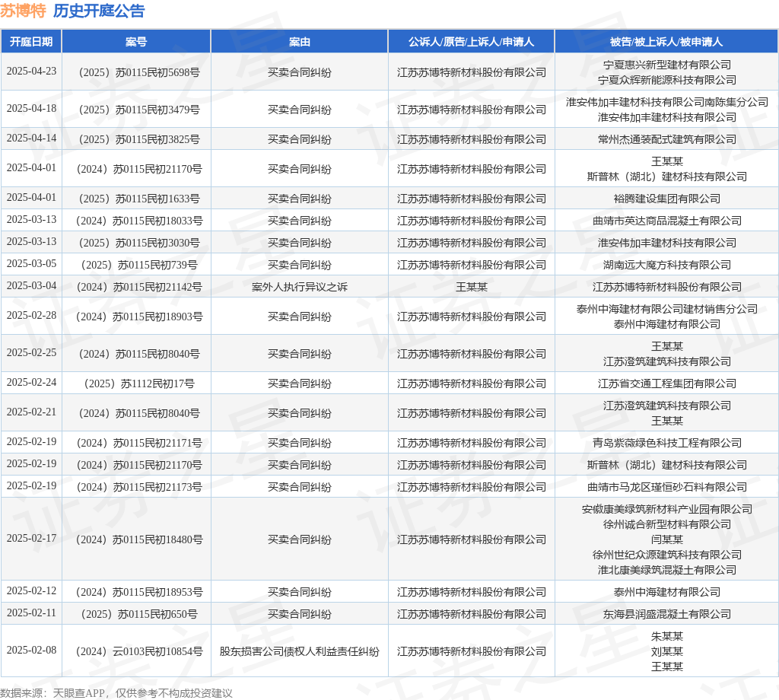
Task: Click the date 2025-02-28
Action: click(31, 316)
